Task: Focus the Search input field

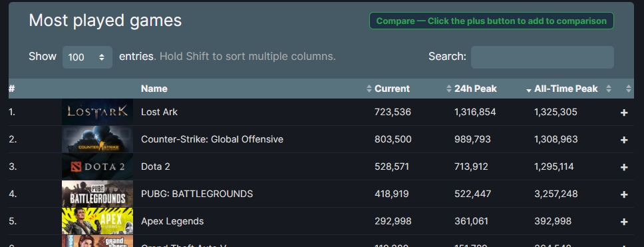Action: (542, 57)
